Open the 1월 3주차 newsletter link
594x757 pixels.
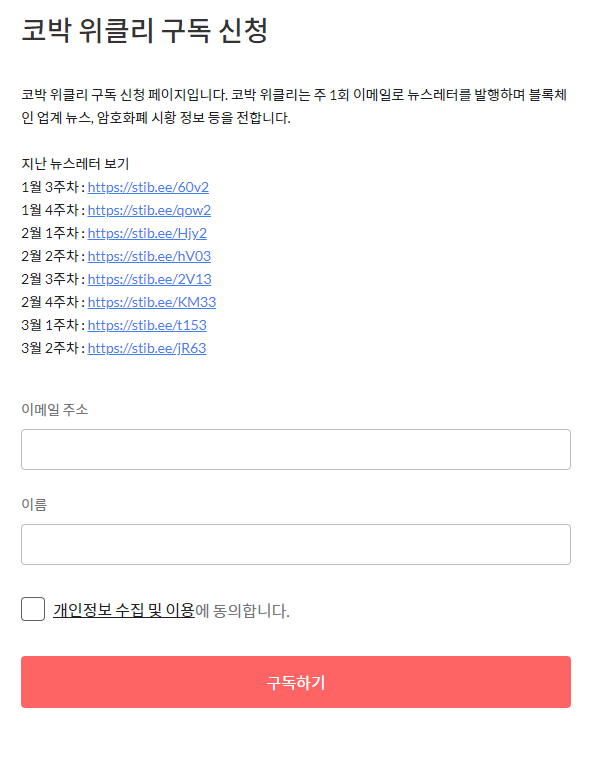pos(148,187)
